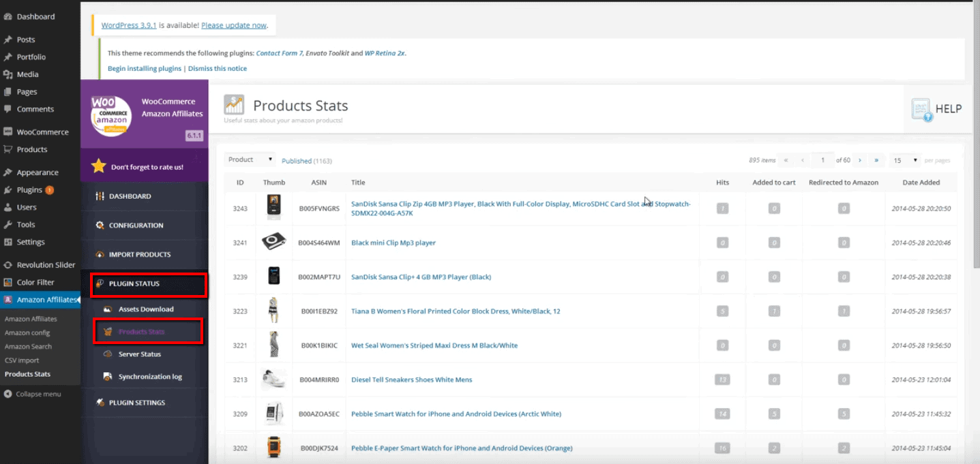
Task: Open the Diesel Tell Sneakers product title
Action: point(411,380)
